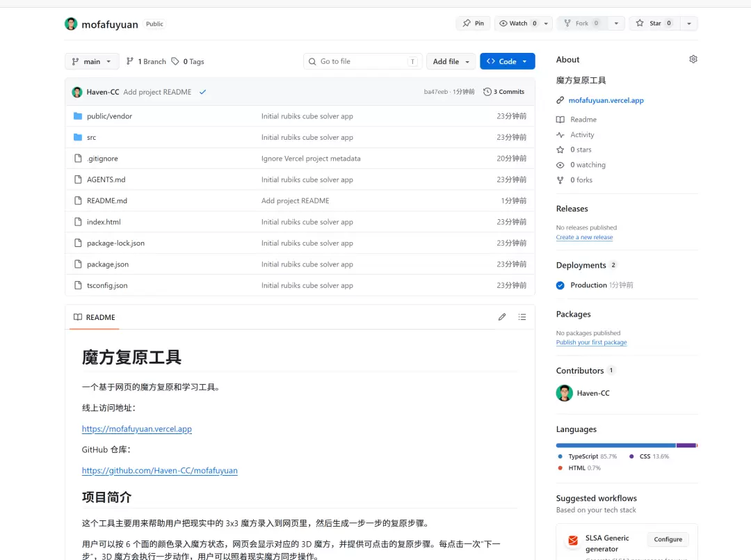Open mofafuyuan.vercel.app link in About
Screen dimensions: 751x560
(606, 100)
